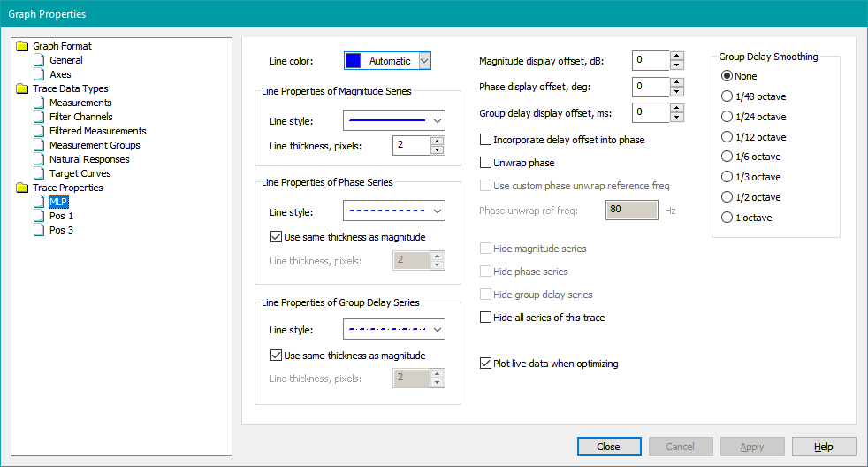Pick 1 octave smoothing

coord(727,218)
